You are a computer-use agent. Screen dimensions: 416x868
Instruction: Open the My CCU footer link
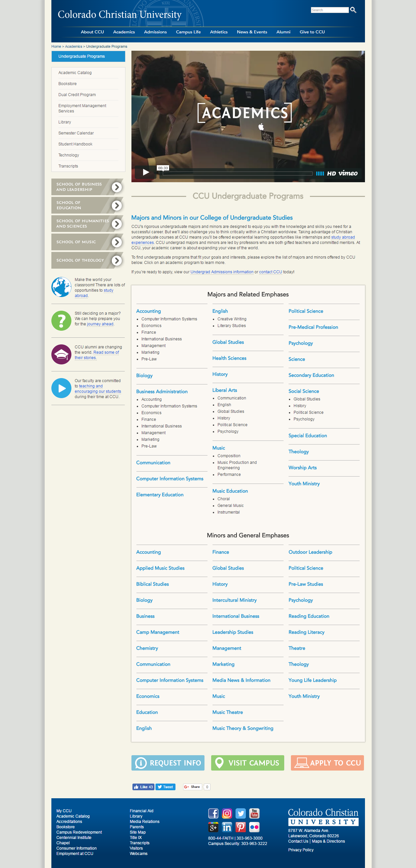pos(64,811)
